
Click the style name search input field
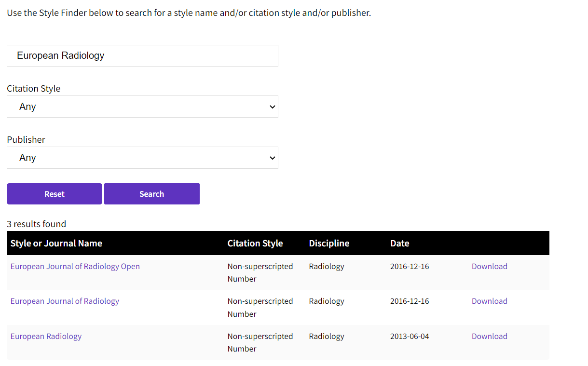point(142,55)
